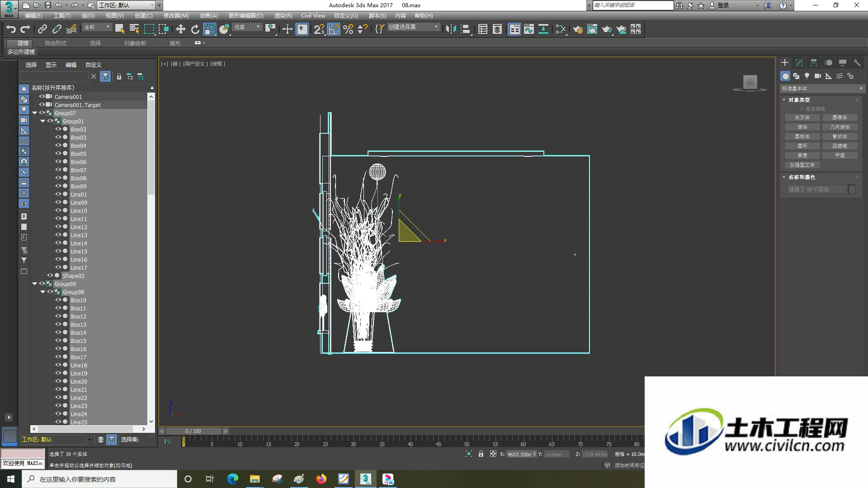The height and width of the screenshot is (488, 868).
Task: Collapse the Group07 tree node
Action: click(x=34, y=113)
